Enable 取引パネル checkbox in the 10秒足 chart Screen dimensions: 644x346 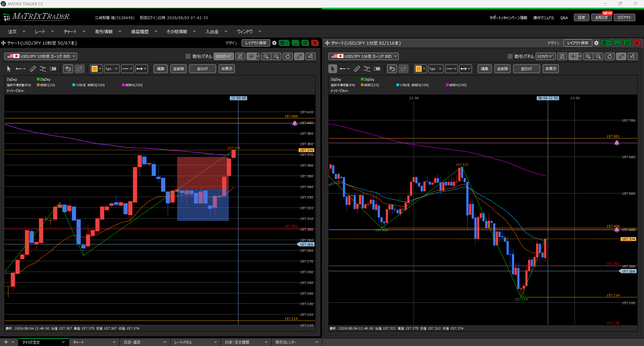(x=188, y=56)
